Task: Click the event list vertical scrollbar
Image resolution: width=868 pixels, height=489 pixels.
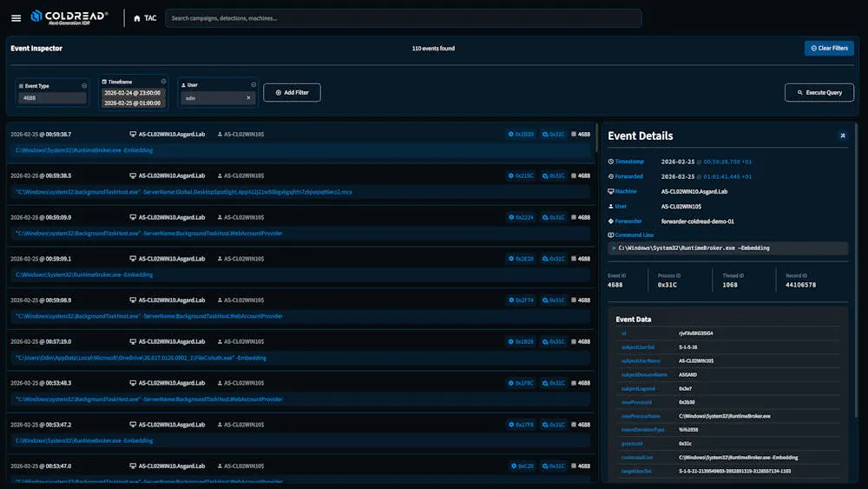Action: pos(597,138)
